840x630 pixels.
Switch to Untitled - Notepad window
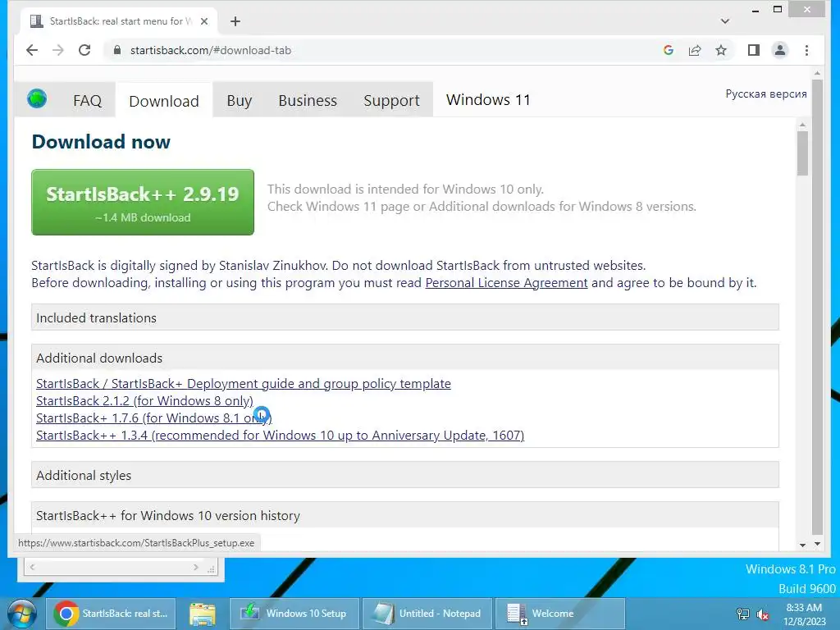click(x=427, y=614)
